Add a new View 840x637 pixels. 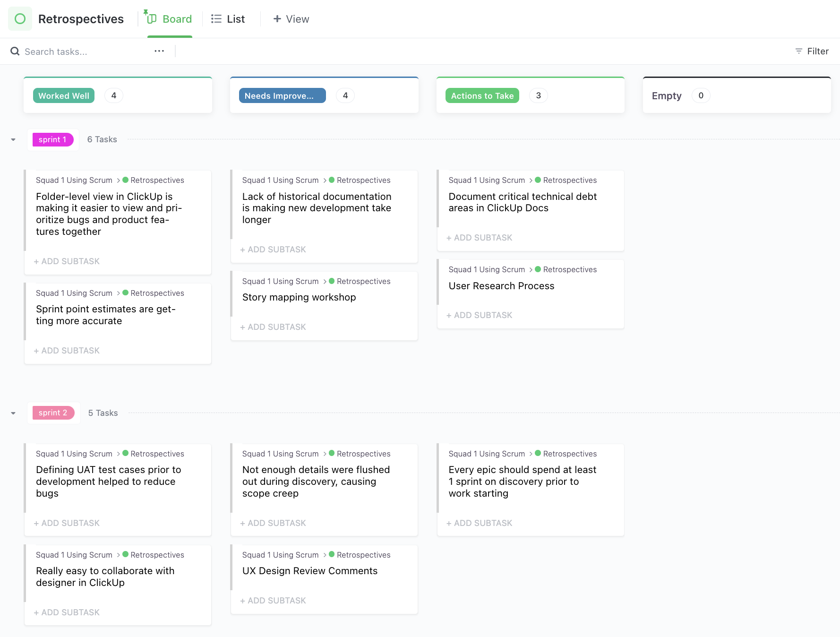tap(291, 19)
